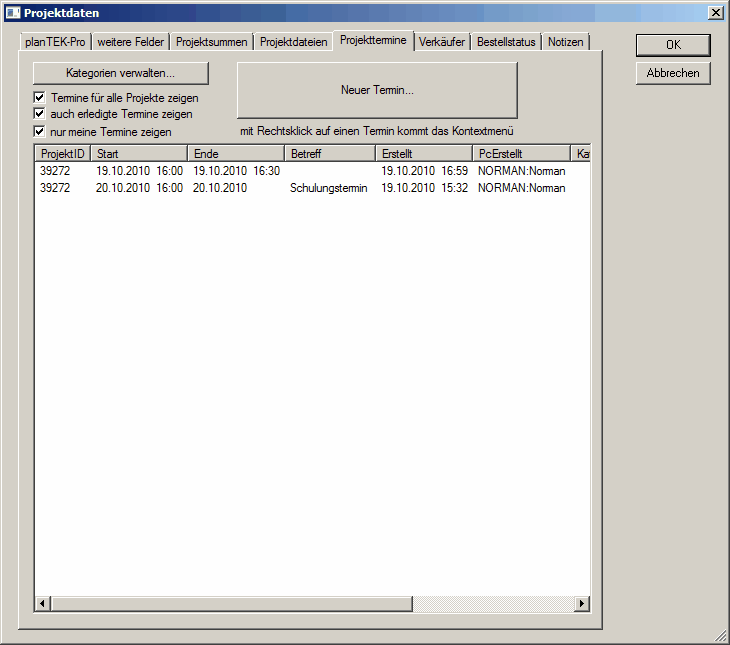
Task: Confirm the dialog with OK
Action: [x=673, y=45]
